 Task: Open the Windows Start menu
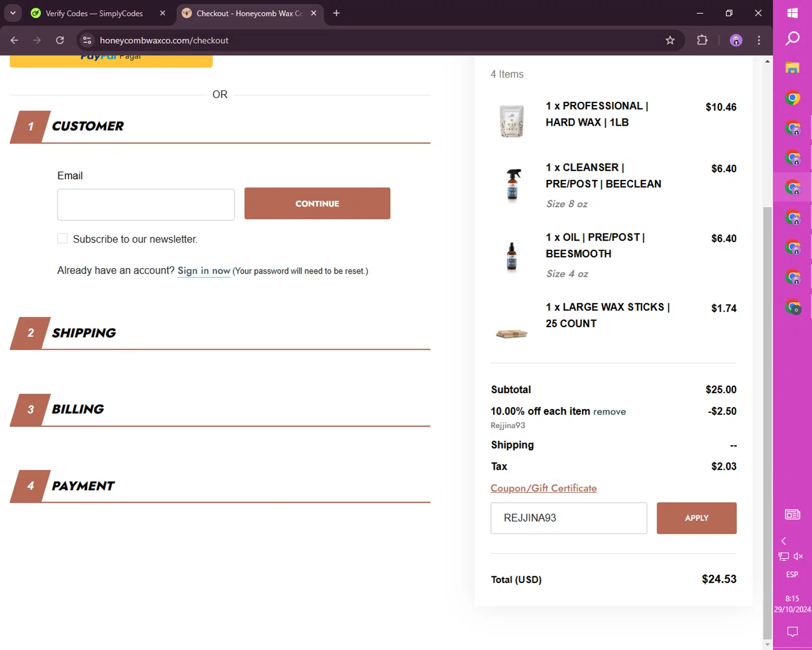click(x=793, y=13)
